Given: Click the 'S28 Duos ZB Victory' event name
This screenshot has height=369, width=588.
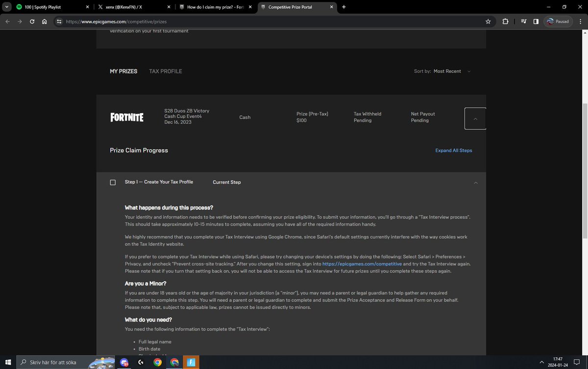Looking at the screenshot, I should point(187,111).
